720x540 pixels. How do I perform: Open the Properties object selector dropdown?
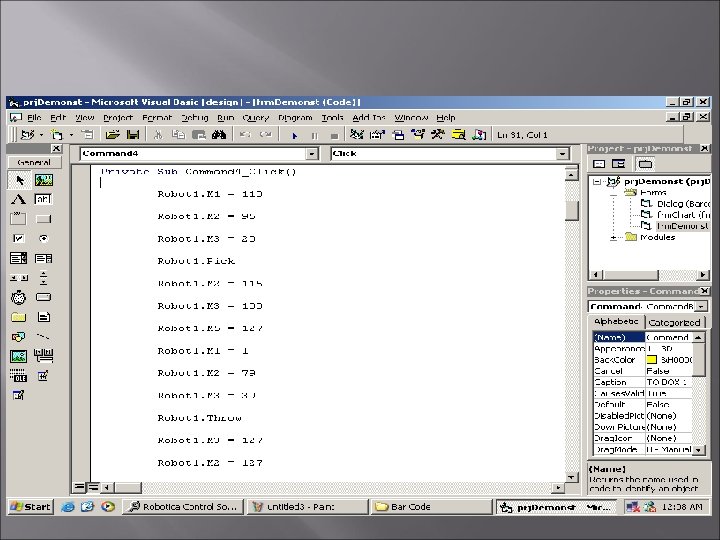click(701, 306)
